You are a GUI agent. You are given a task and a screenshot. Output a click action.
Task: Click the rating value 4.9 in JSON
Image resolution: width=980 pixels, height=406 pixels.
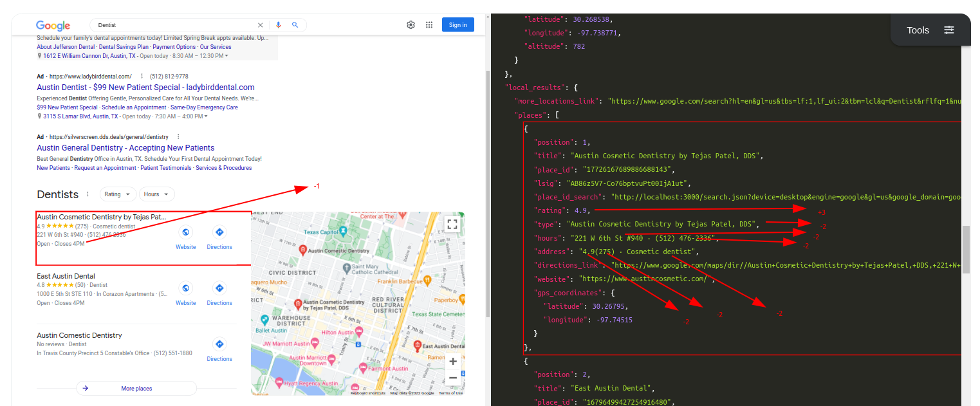(581, 210)
